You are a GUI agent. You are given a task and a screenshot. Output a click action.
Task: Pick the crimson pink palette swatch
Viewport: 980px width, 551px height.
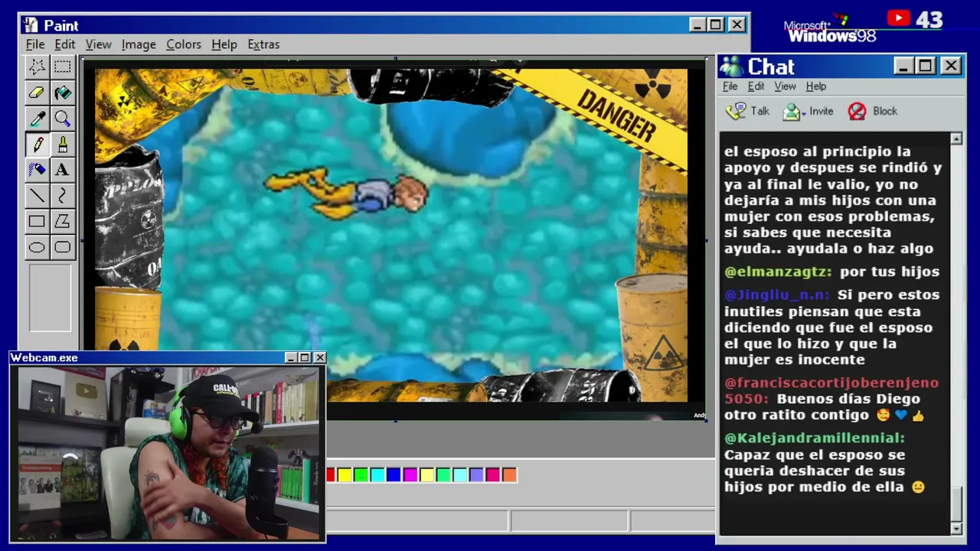pos(493,475)
